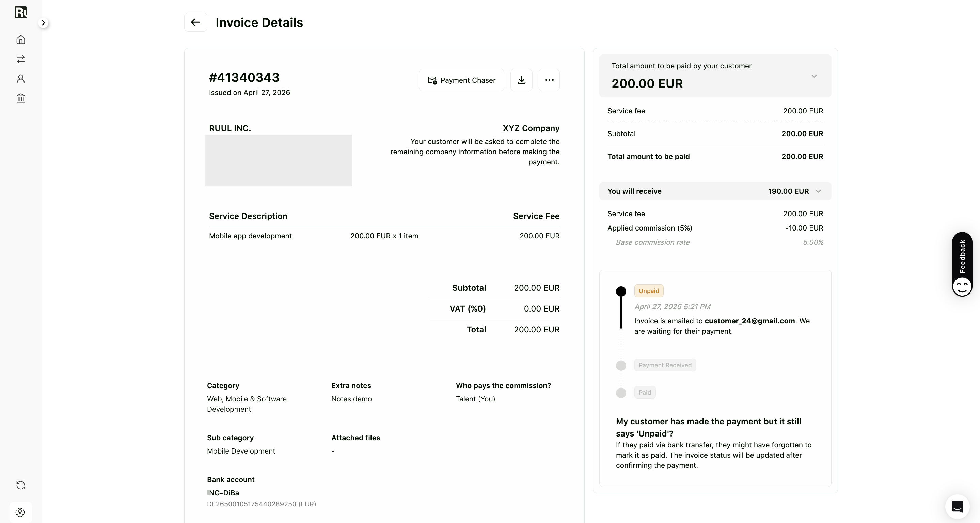
Task: Collapse the You will receive breakdown
Action: [x=818, y=191]
